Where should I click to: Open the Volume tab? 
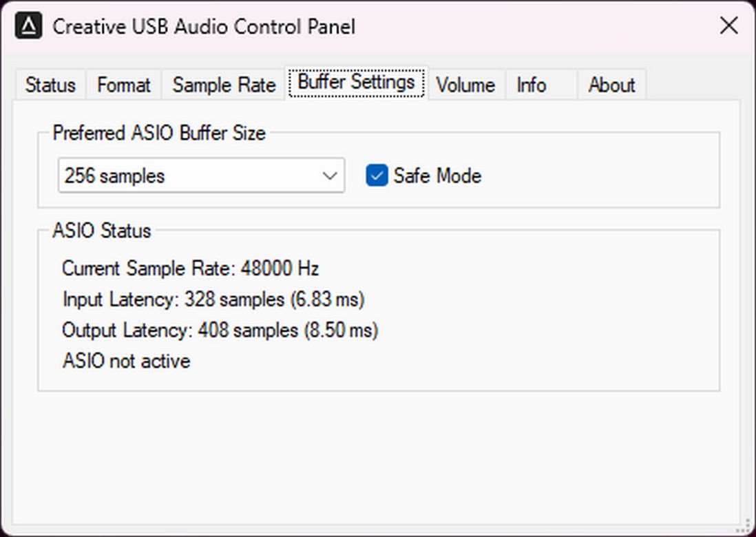(465, 85)
